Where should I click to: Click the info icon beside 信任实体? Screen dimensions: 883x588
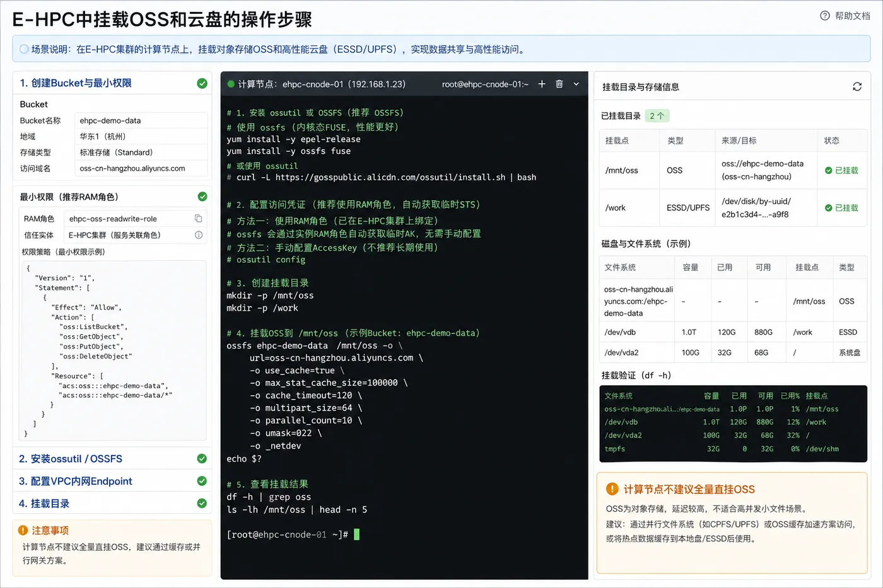(199, 235)
